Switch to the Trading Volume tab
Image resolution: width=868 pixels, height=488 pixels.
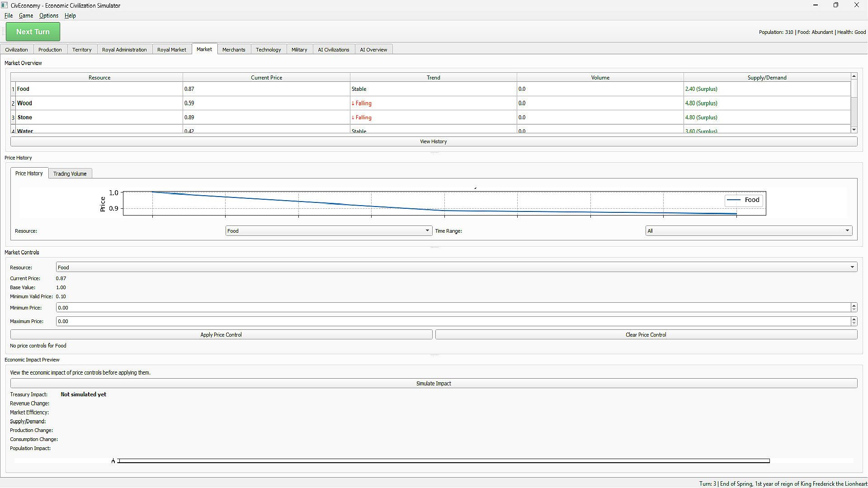pos(70,174)
